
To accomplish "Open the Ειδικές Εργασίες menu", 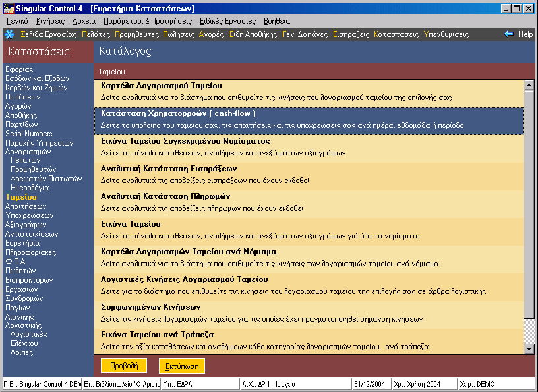I will point(228,21).
